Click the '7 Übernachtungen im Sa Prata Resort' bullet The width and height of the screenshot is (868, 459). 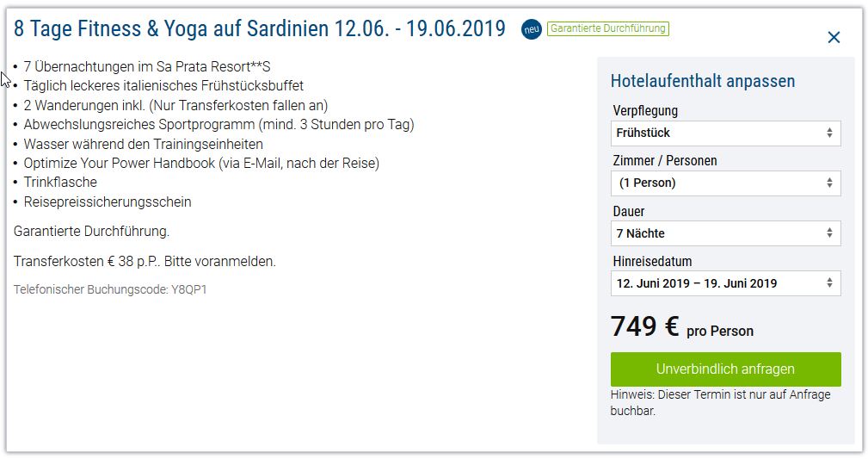147,66
